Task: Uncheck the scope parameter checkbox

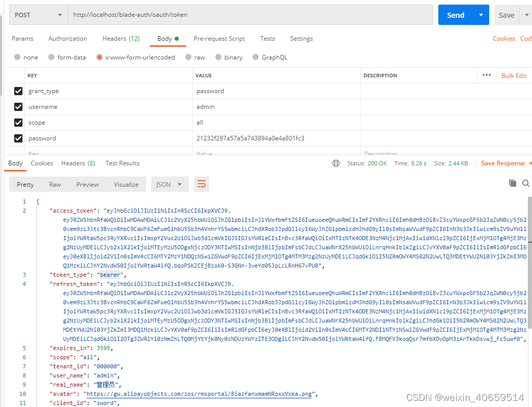Action: click(x=18, y=123)
